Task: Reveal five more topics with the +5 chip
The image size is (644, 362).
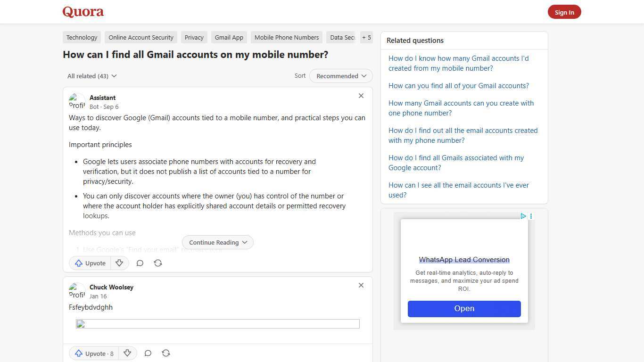Action: coord(366,37)
